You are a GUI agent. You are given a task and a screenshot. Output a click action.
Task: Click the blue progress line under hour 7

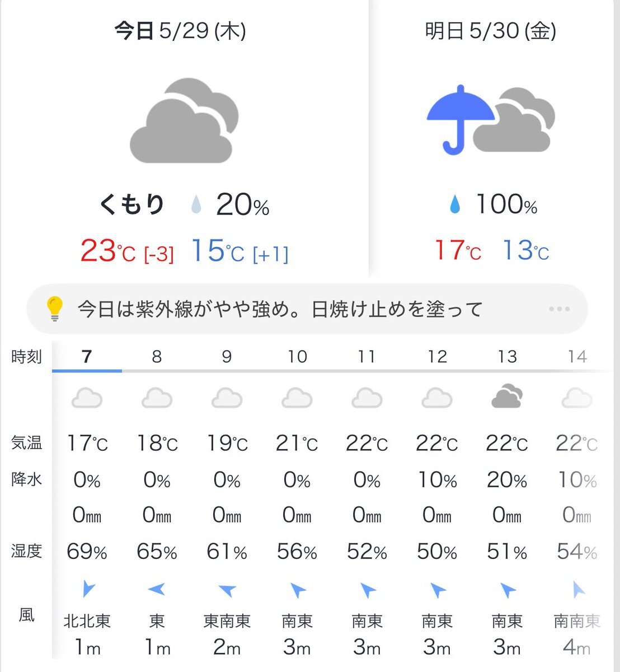[87, 371]
